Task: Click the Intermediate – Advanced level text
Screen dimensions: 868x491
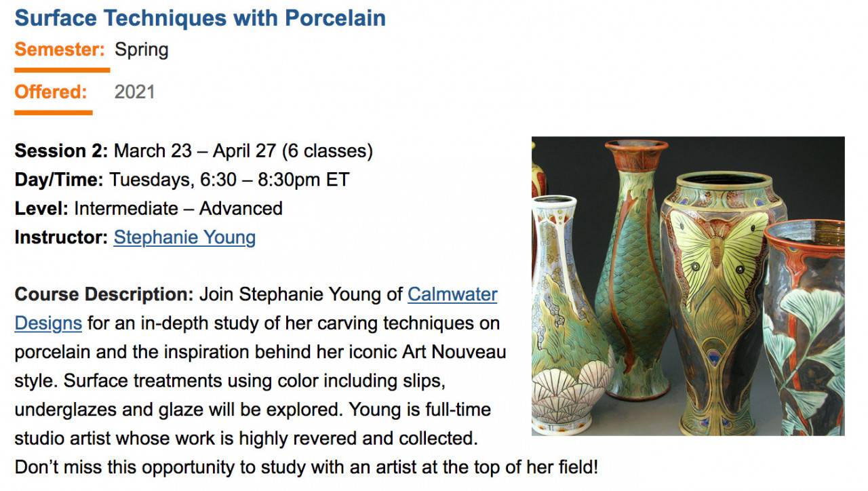Action: [x=178, y=208]
